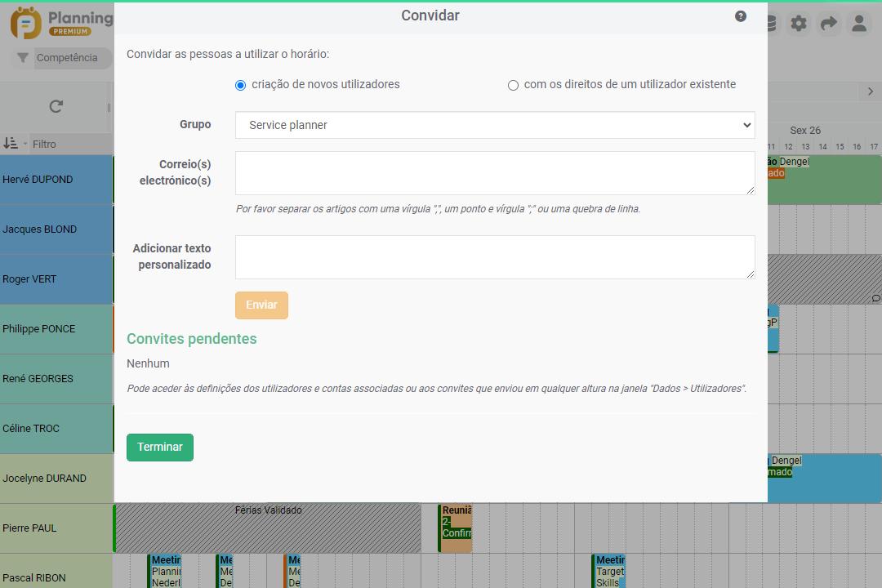Click the share arrow icon
This screenshot has height=588, width=882.
[x=829, y=24]
